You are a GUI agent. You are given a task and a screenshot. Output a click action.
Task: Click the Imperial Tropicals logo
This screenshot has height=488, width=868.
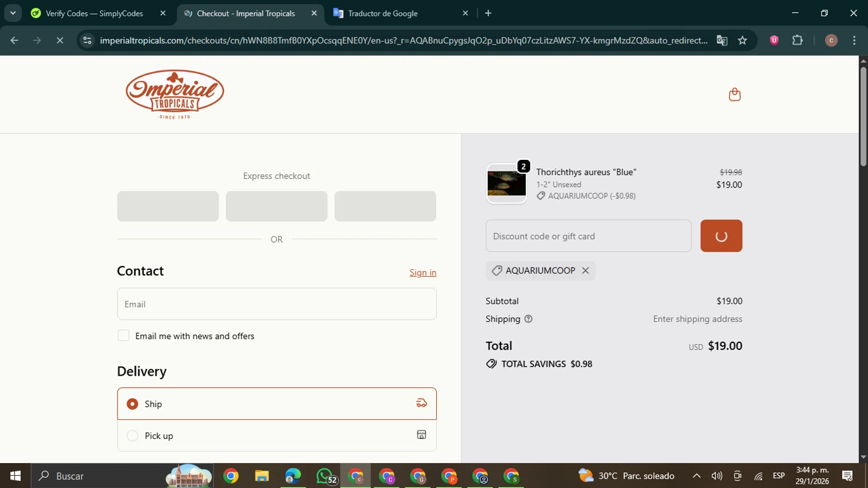175,94
